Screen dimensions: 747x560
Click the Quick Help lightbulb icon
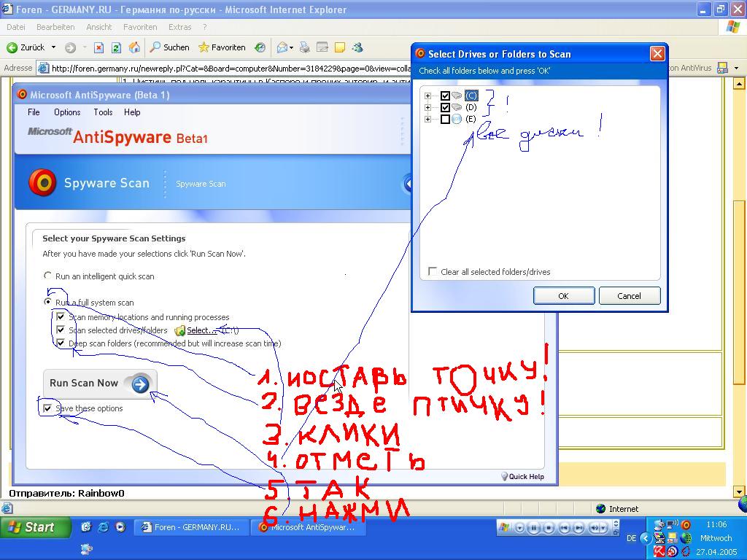(504, 475)
